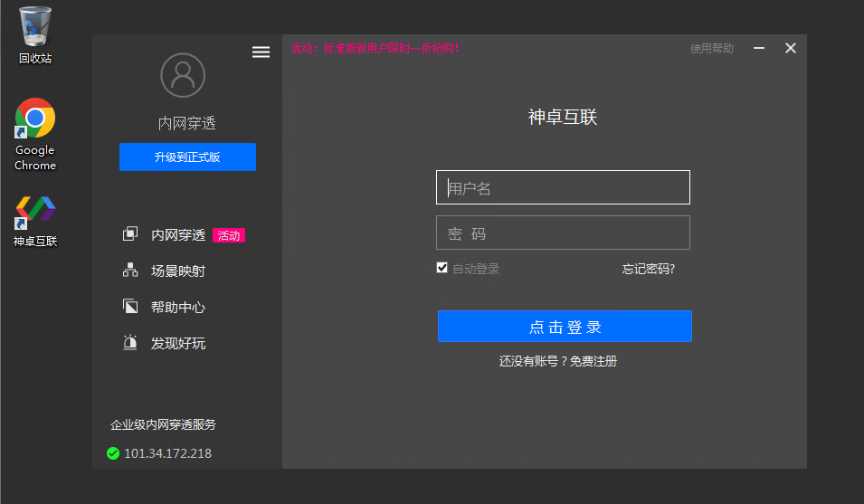Open the hamburger menu in sidebar
This screenshot has height=504, width=864.
coord(261,52)
